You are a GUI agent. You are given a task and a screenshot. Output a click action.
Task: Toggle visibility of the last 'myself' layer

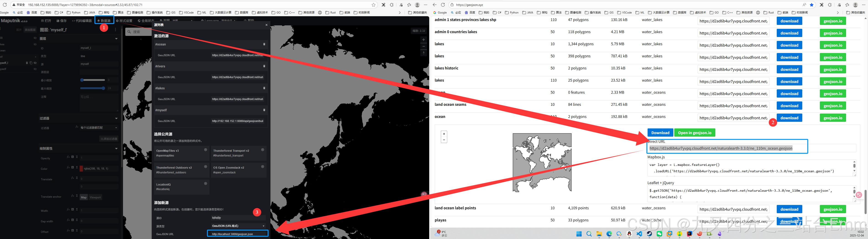[x=35, y=69]
